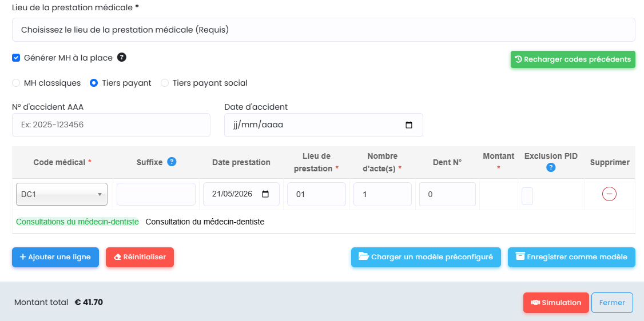Click the Réinitialiser button
Screen dimensions: 644x321
coord(140,258)
